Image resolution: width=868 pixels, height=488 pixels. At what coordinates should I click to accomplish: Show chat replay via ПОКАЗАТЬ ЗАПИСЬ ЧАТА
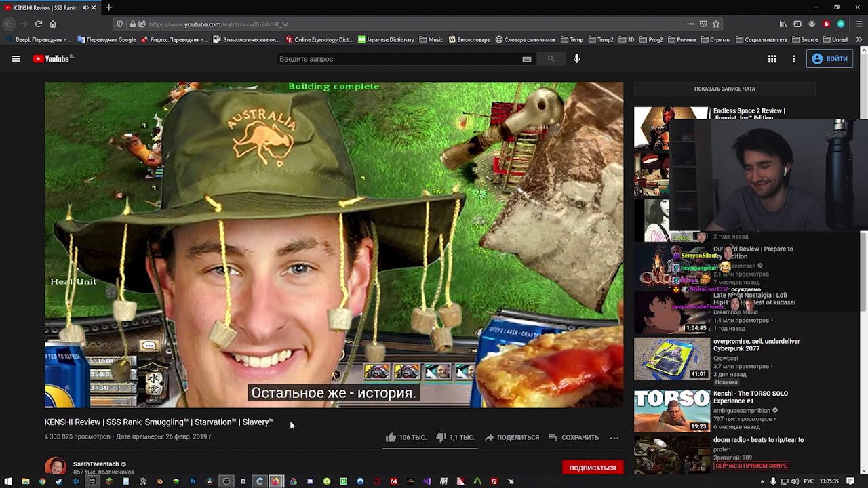point(725,89)
